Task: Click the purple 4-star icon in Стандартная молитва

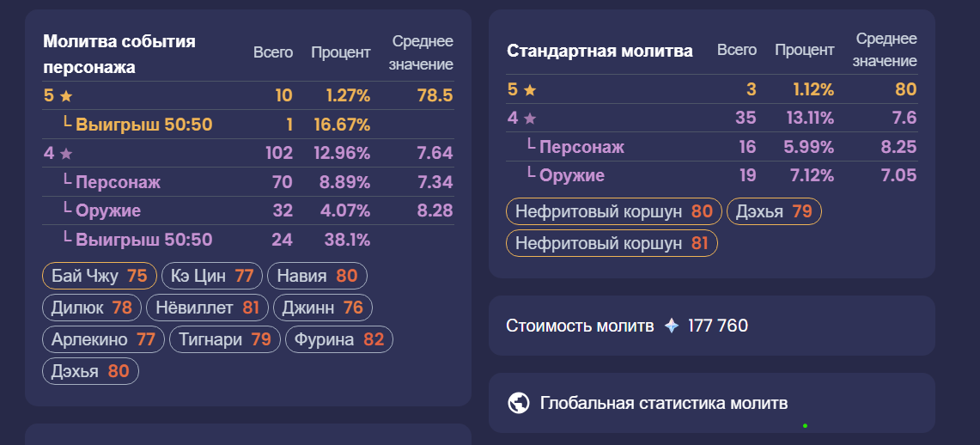Action: tap(530, 119)
